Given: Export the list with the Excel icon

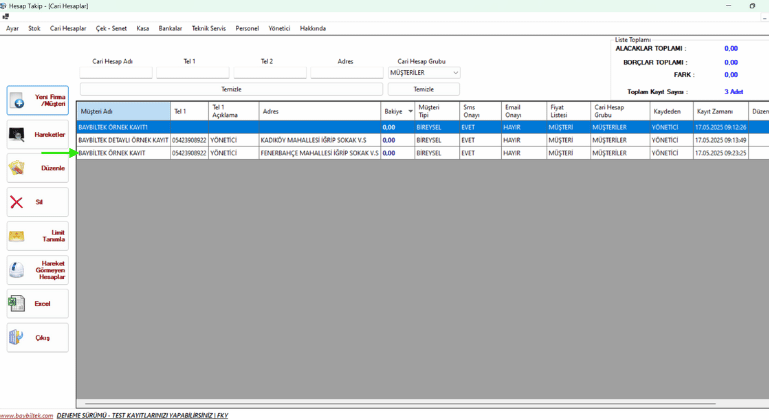Looking at the screenshot, I should (x=17, y=303).
